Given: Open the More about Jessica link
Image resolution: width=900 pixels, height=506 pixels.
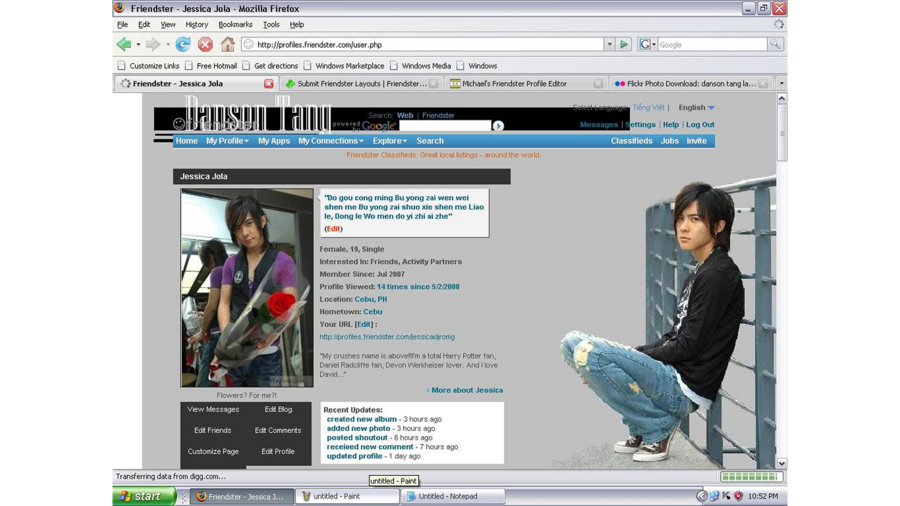Looking at the screenshot, I should click(x=466, y=390).
